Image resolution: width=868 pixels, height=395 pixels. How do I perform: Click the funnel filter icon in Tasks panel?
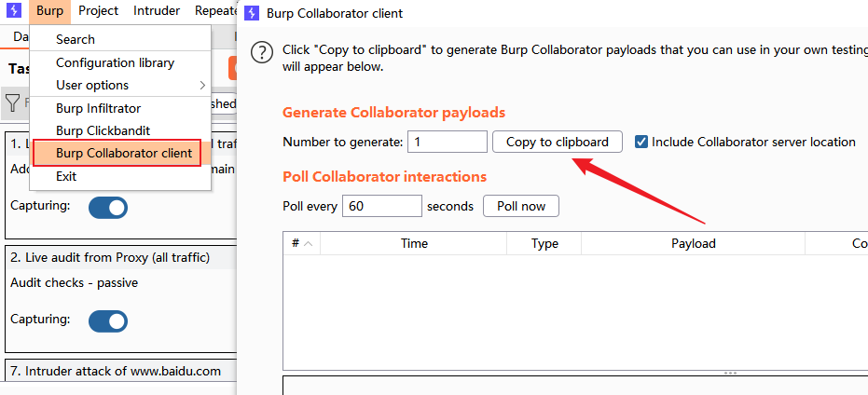click(13, 102)
